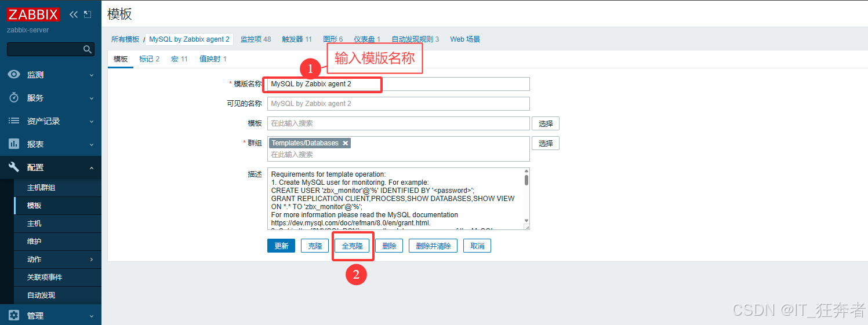Screen dimensions: 868x325
Task: Click the clock icon for 服务
Action: pyautogui.click(x=14, y=98)
